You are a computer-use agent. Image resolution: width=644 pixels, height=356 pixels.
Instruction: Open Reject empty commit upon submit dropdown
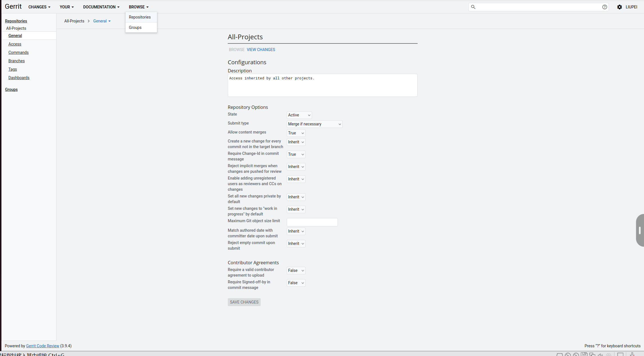pyautogui.click(x=296, y=244)
